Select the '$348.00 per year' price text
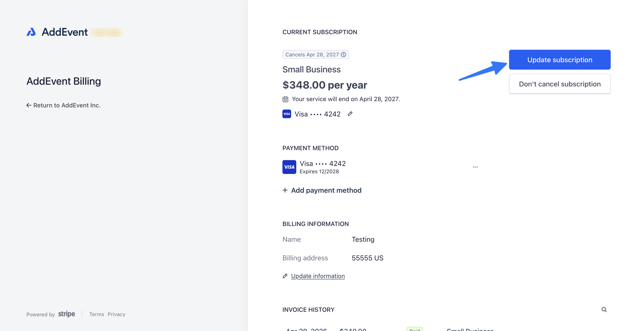Screen dimensions: 644x331 coord(325,85)
